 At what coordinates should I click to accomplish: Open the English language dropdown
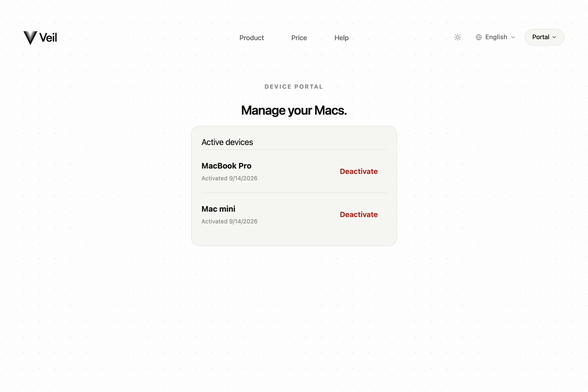pyautogui.click(x=495, y=37)
